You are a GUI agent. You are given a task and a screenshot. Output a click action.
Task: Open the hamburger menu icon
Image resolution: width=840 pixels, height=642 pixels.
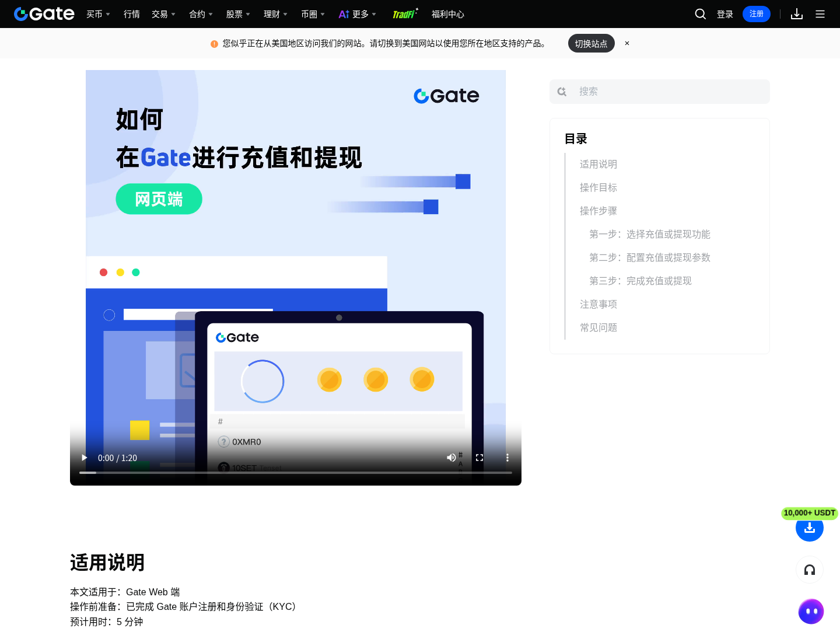click(820, 14)
